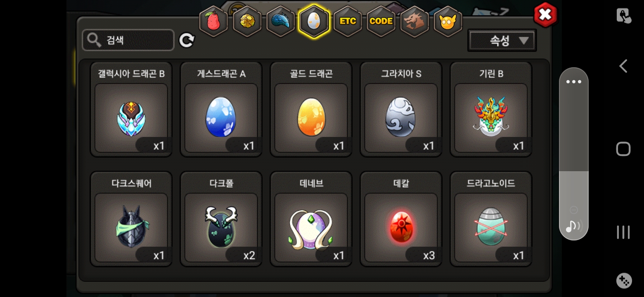Tap the Android back chevron
Image resolution: width=644 pixels, height=297 pixels.
coord(623,66)
